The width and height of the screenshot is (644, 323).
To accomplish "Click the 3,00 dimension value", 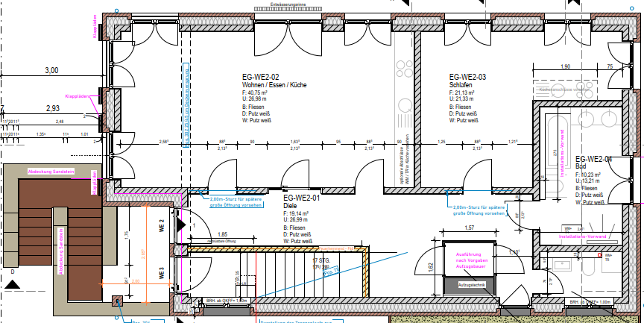I will (51, 70).
